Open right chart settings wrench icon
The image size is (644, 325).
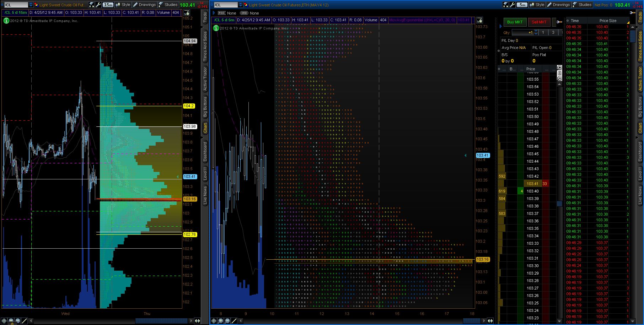pyautogui.click(x=512, y=5)
